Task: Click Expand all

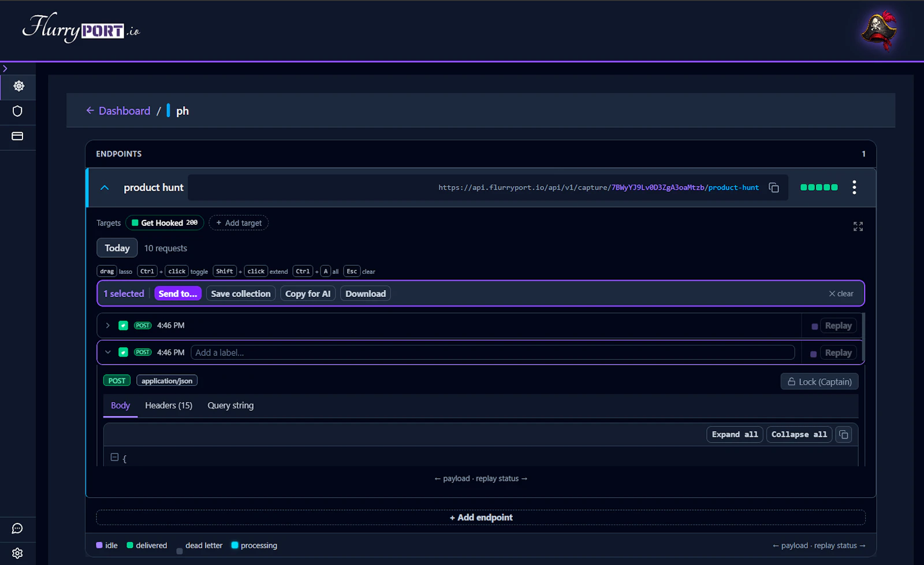Action: [735, 434]
